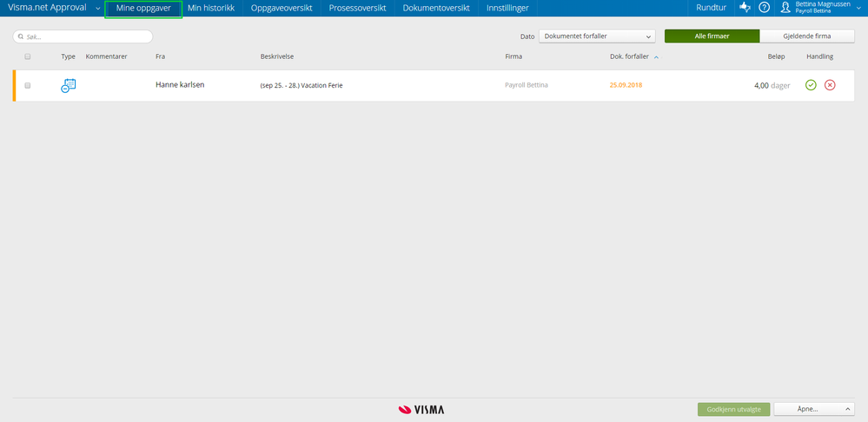Tick the checkbox for Hanne karlsen row

click(x=28, y=86)
